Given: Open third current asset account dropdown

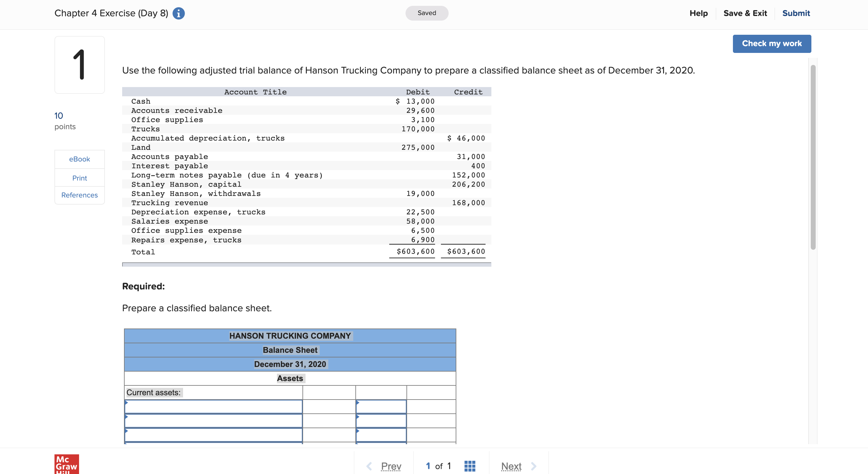Looking at the screenshot, I should click(x=213, y=435).
